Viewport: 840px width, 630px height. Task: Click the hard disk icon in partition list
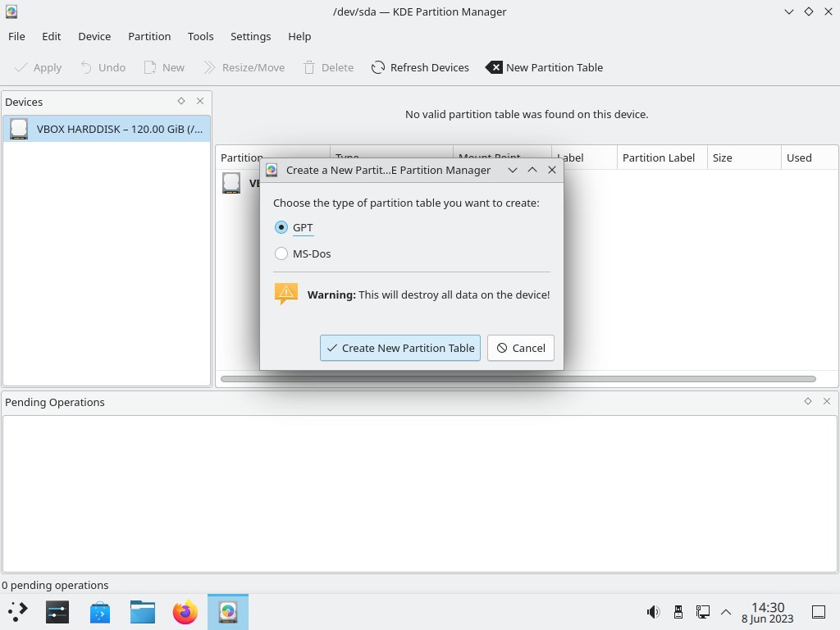tap(231, 183)
